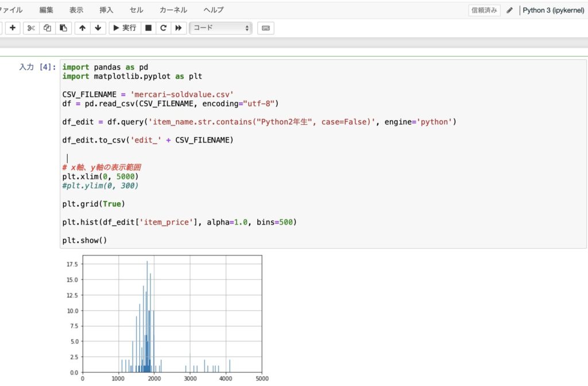Open the コード cell type dropdown
This screenshot has height=386, width=588.
pyautogui.click(x=222, y=28)
